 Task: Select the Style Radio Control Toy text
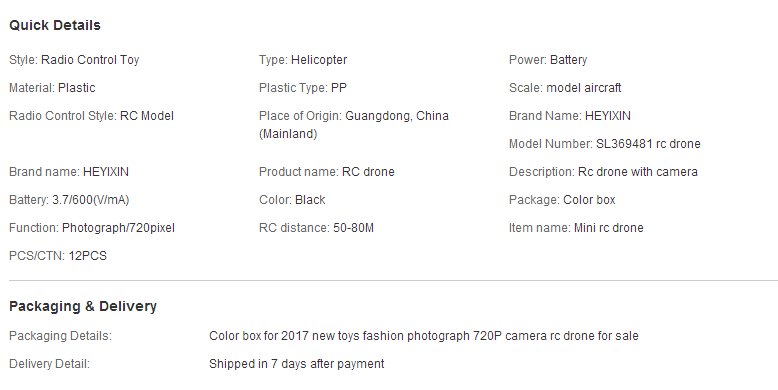coord(74,60)
